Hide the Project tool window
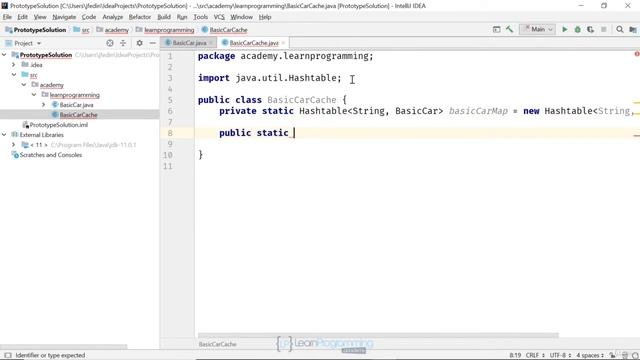640x360 pixels. point(153,43)
